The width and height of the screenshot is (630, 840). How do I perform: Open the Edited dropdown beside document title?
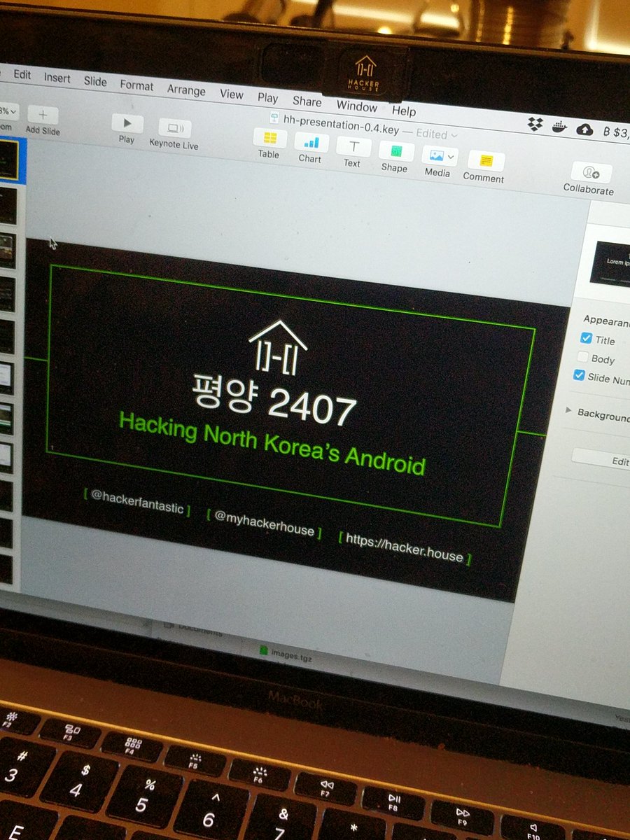[437, 133]
